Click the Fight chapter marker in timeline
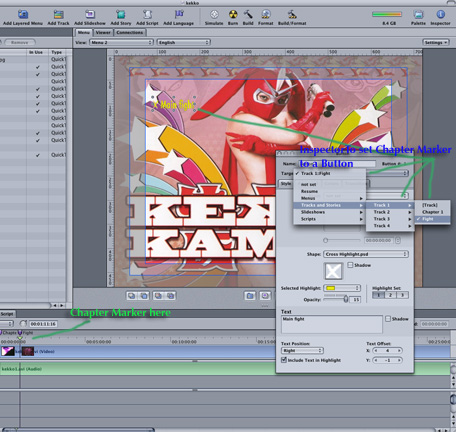The width and height of the screenshot is (456, 432). click(20, 333)
